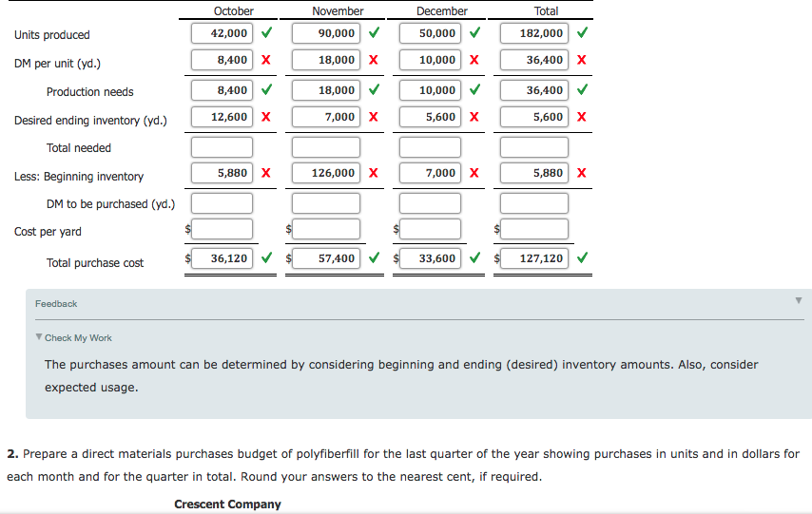The image size is (812, 514).
Task: Click the October Cost per yard field
Action: click(x=222, y=230)
